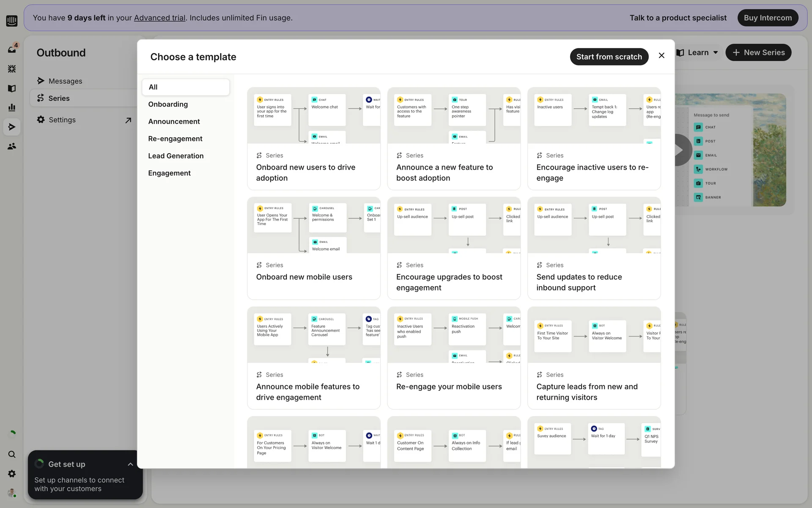The height and width of the screenshot is (508, 812).
Task: Follow the Advanced trial link
Action: [159, 18]
